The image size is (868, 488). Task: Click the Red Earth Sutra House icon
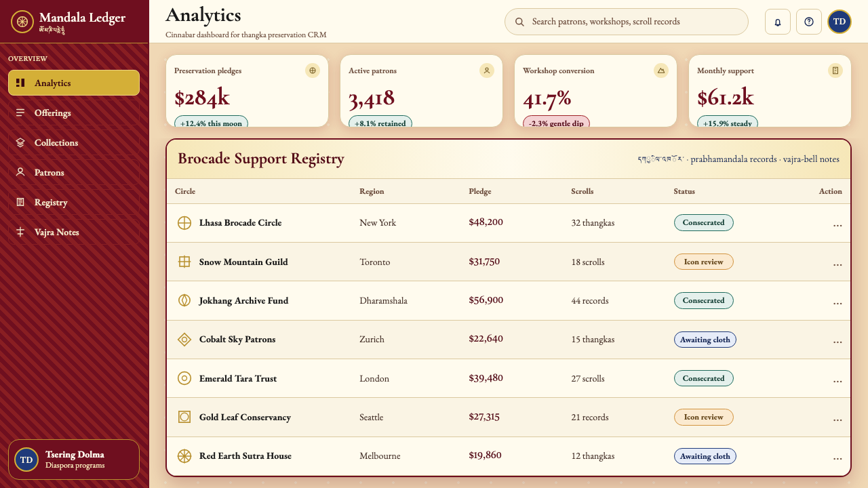click(184, 456)
